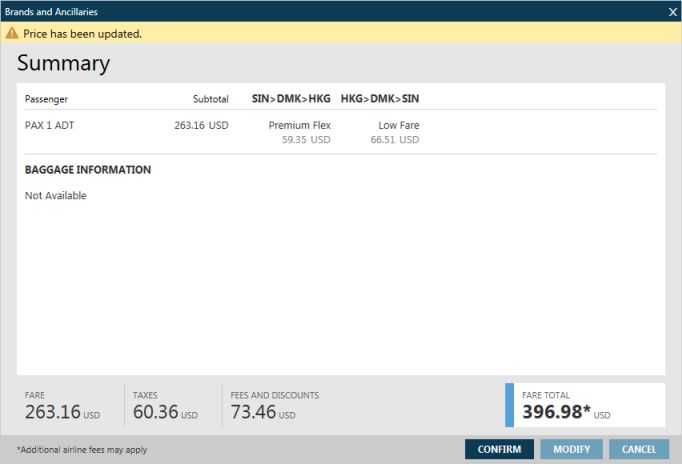
Task: Hit the CANCEL button
Action: (x=639, y=449)
